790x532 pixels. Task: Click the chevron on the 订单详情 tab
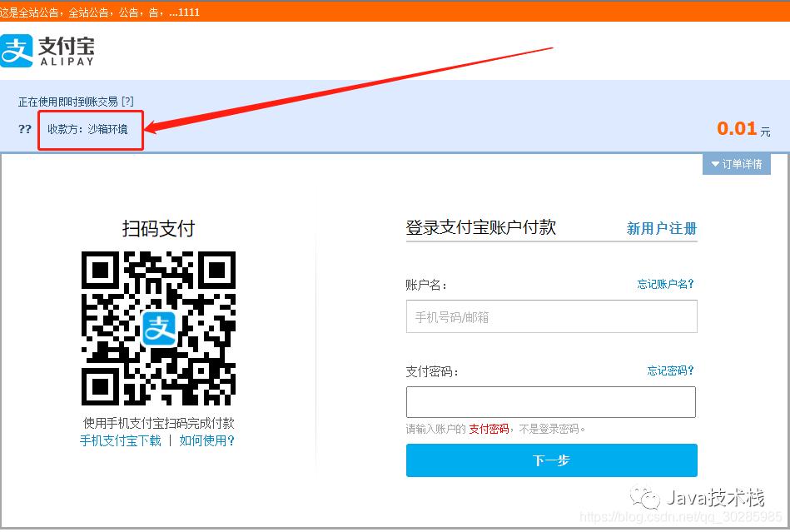715,164
